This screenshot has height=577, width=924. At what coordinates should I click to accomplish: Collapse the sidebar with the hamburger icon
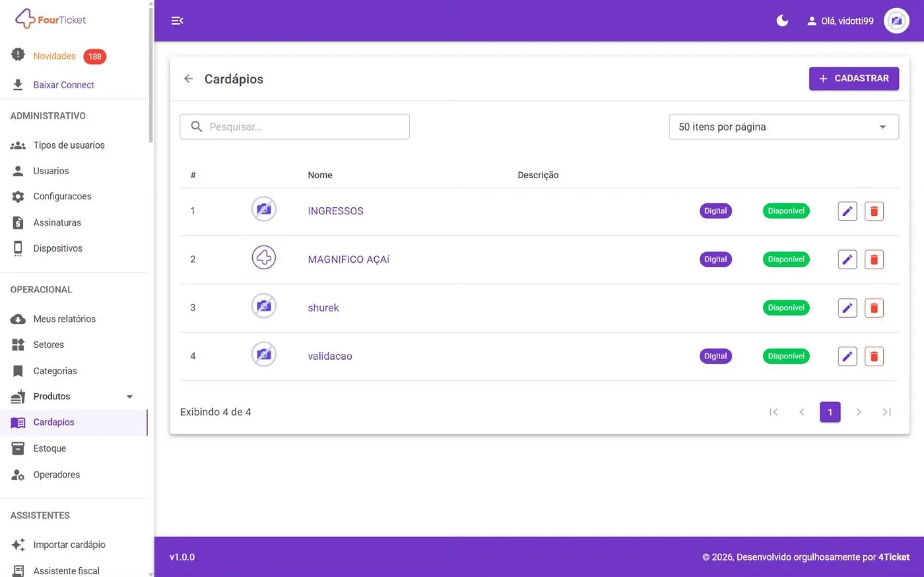[x=177, y=21]
